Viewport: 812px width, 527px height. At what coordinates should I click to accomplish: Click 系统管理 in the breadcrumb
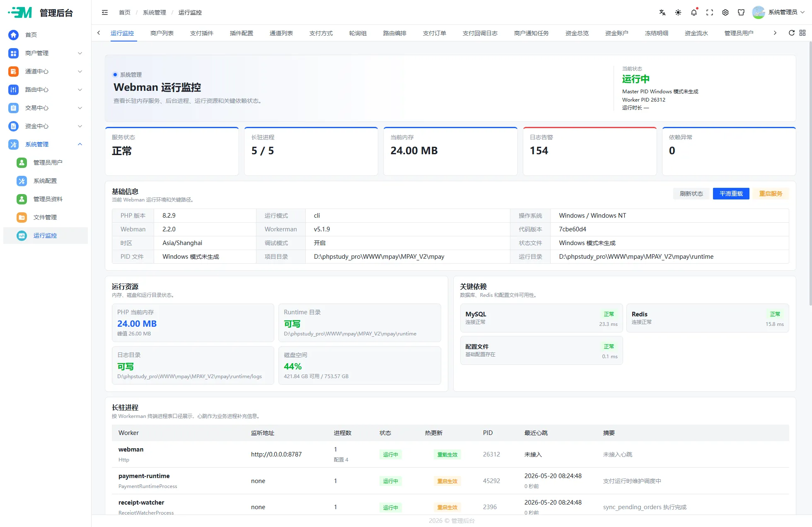click(x=155, y=12)
